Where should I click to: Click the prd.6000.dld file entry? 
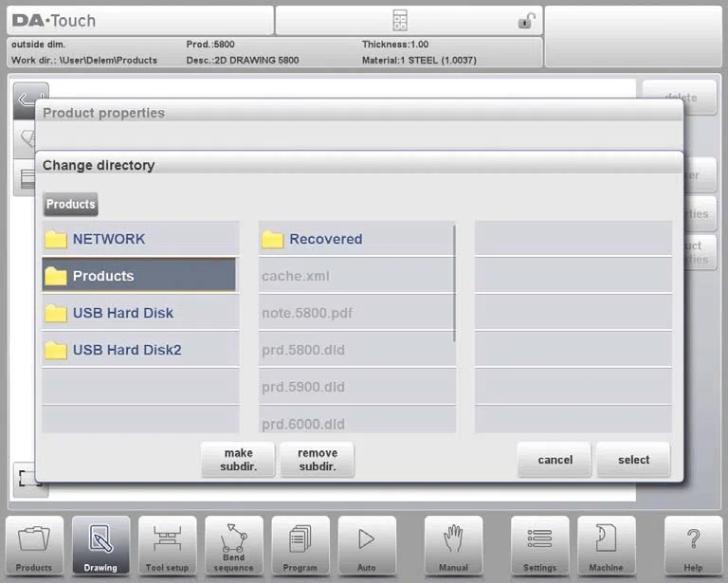pyautogui.click(x=356, y=420)
